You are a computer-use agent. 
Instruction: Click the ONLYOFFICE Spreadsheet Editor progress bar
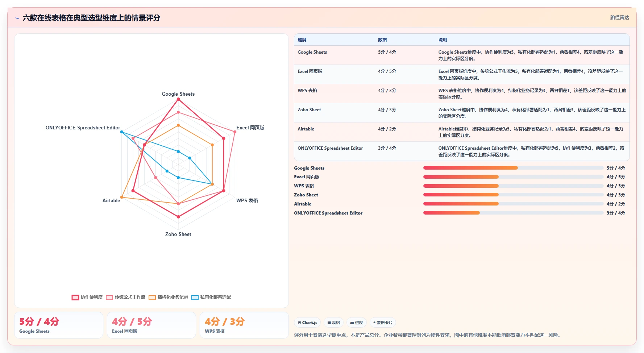[x=513, y=213]
